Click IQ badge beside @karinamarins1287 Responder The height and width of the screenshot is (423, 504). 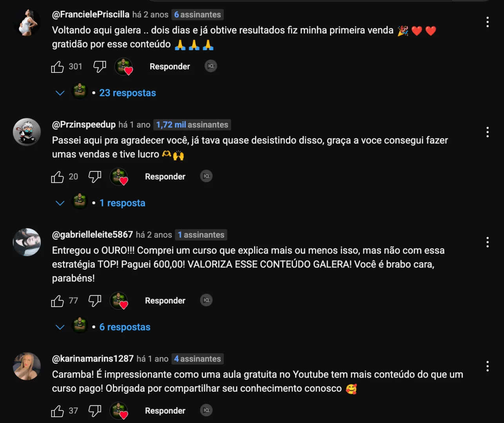pyautogui.click(x=206, y=410)
